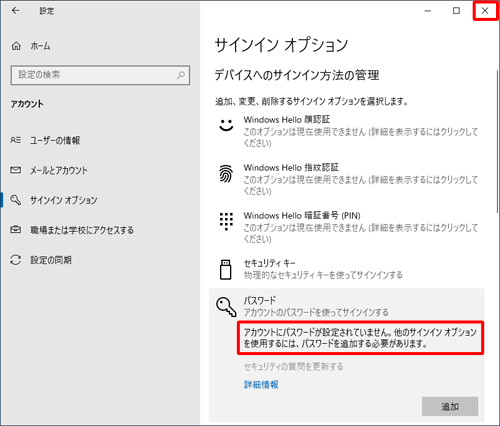The width and height of the screenshot is (500, 426).
Task: Click the Windows Hello face smiley icon
Action: [226, 125]
